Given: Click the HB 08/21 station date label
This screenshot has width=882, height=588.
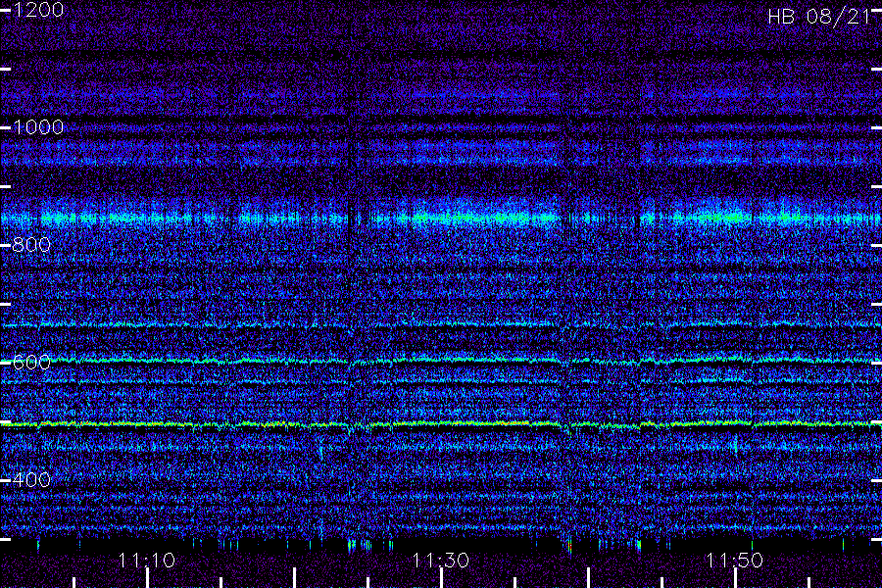Looking at the screenshot, I should pos(819,17).
